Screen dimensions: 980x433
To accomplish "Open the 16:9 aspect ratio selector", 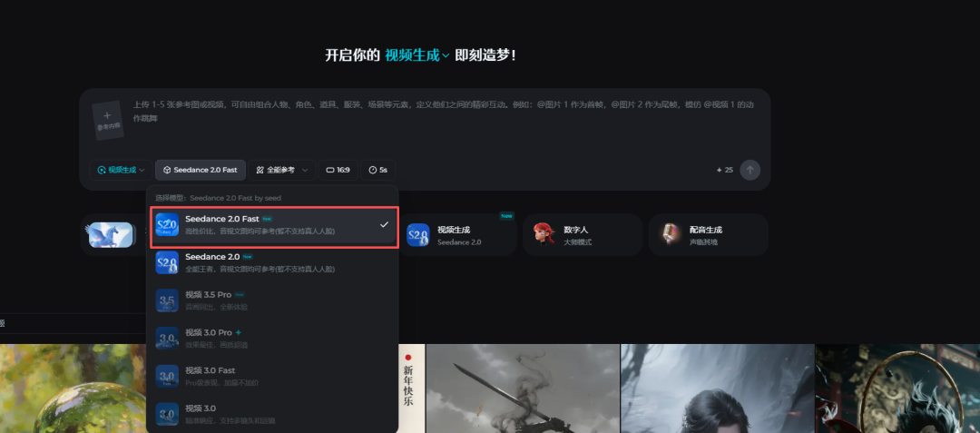I will [338, 170].
